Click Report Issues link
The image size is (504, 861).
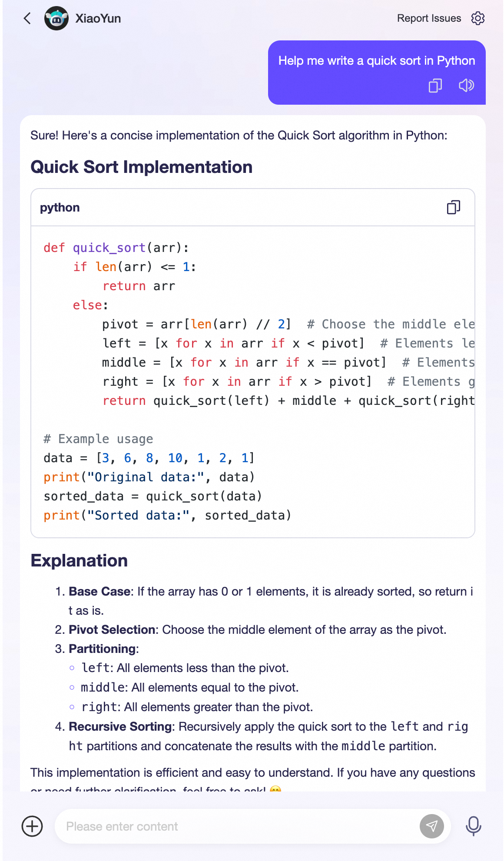(x=429, y=18)
